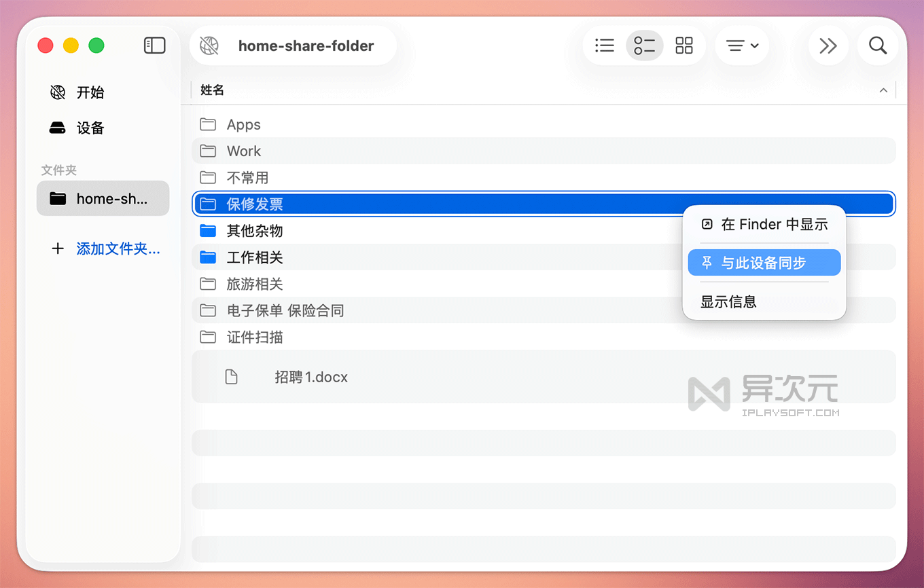Click the blue folder icon of 工作相关

pyautogui.click(x=208, y=257)
